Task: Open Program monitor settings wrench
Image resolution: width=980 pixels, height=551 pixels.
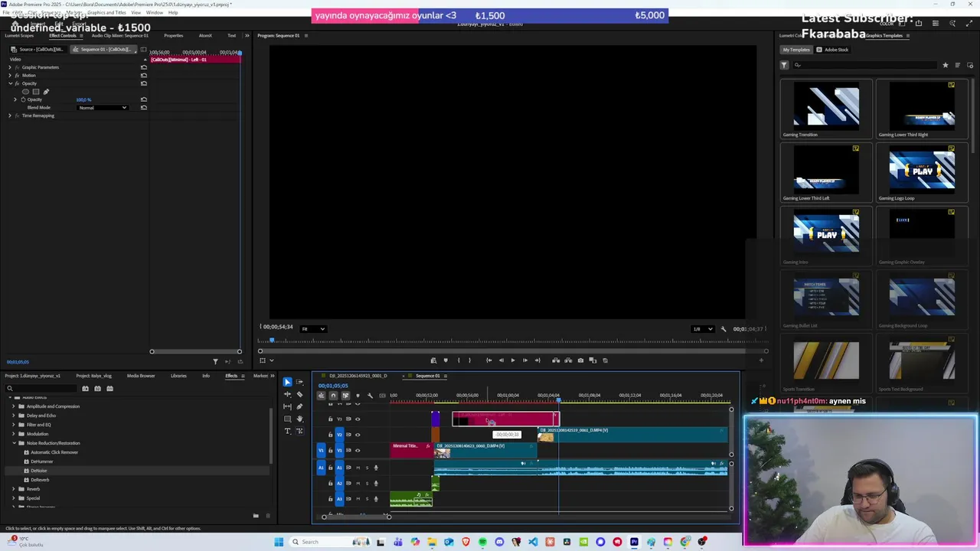Action: (724, 329)
